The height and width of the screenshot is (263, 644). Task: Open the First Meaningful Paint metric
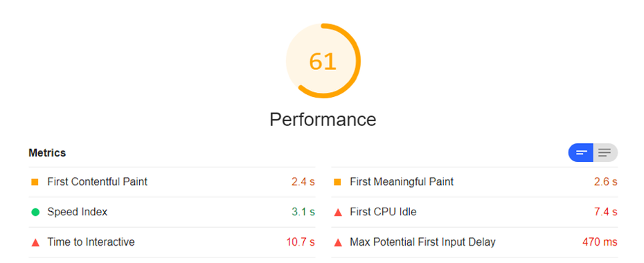[x=474, y=182]
